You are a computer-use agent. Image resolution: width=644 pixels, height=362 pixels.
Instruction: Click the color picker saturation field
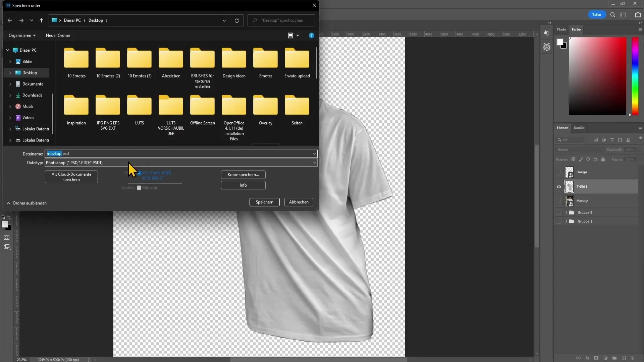coord(598,76)
